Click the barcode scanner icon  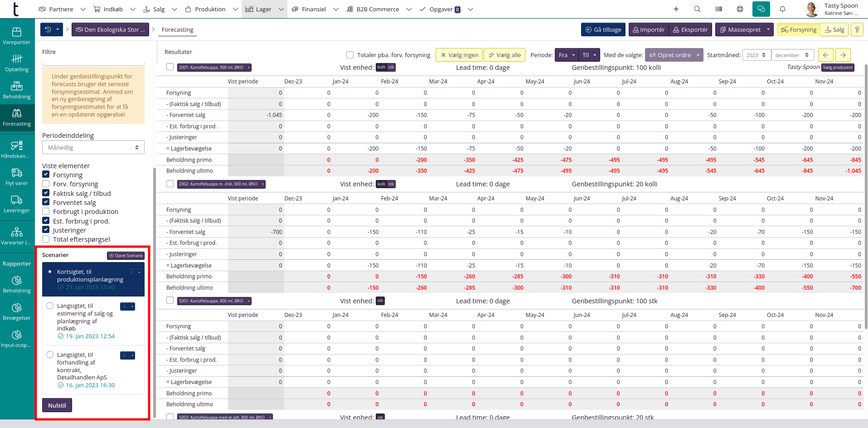click(x=719, y=9)
